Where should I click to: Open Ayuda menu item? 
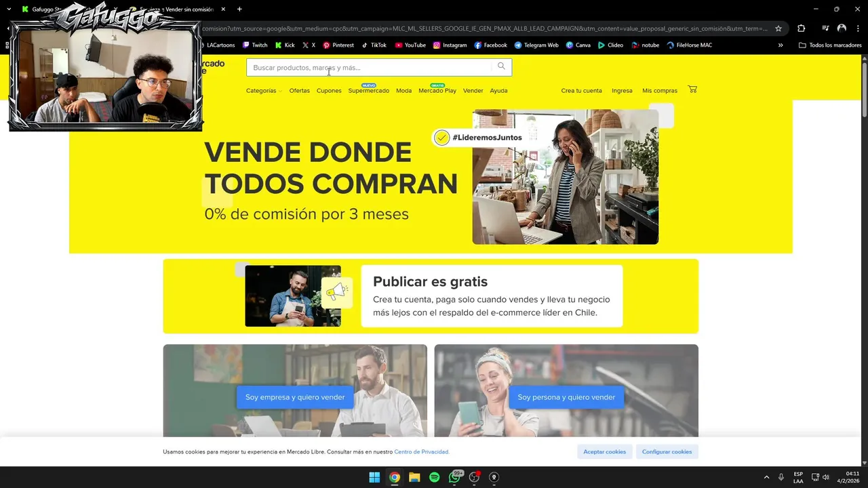click(x=498, y=91)
